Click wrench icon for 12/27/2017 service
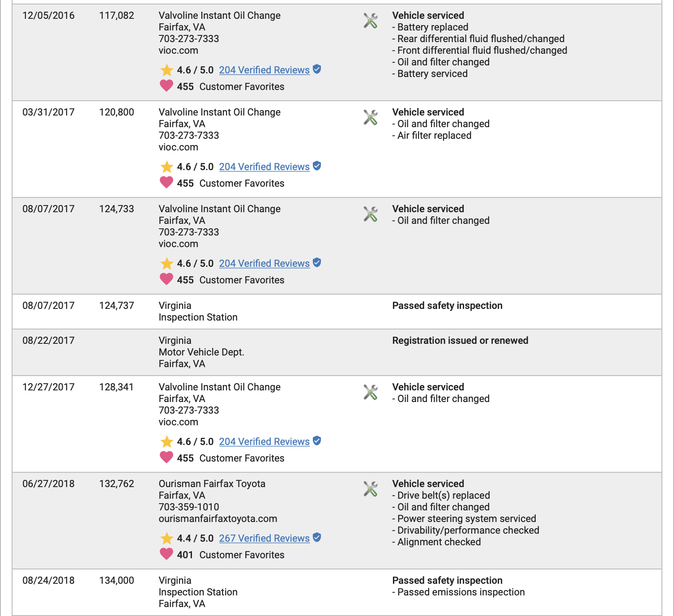Screen dimensions: 674x616 click(x=371, y=393)
